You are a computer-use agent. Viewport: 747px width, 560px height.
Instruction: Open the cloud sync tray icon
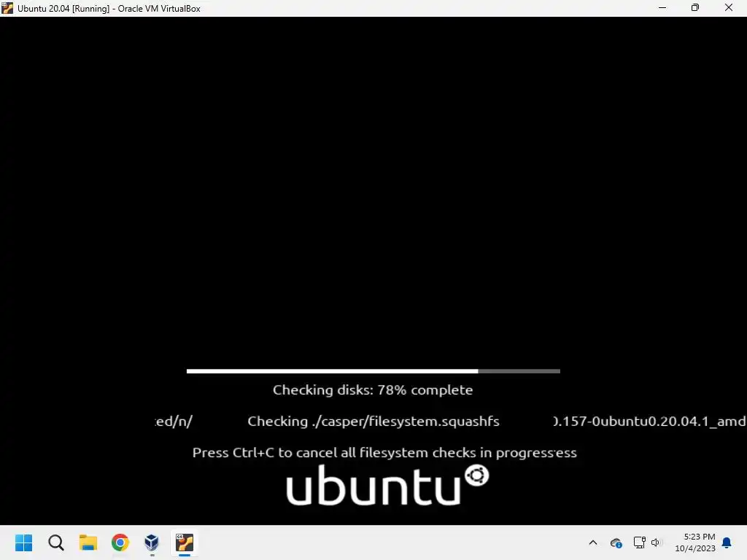pos(616,542)
